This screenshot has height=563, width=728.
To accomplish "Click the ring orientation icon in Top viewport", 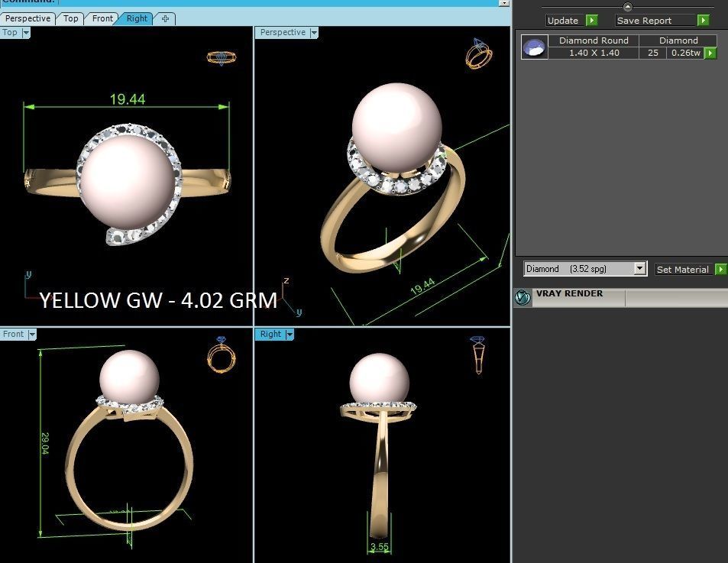I will (x=222, y=57).
